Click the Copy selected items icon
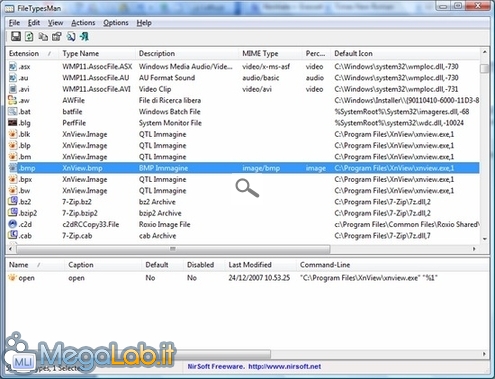Image resolution: width=495 pixels, height=379 pixels. coord(43,36)
